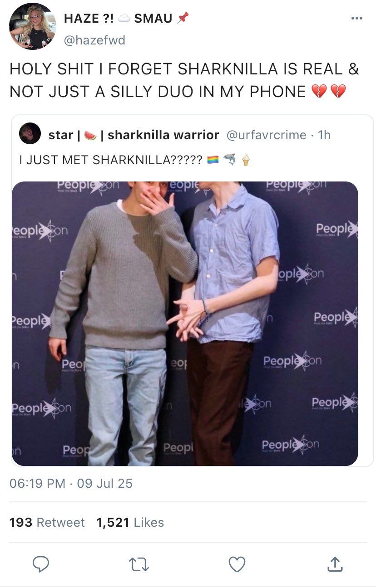Viewport: 376px width, 588px height.
Task: View the 1,521 Likes list
Action: click(x=130, y=522)
